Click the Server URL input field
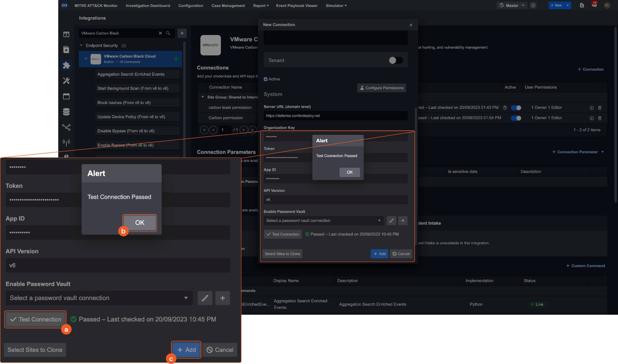The image size is (618, 364). pos(336,116)
